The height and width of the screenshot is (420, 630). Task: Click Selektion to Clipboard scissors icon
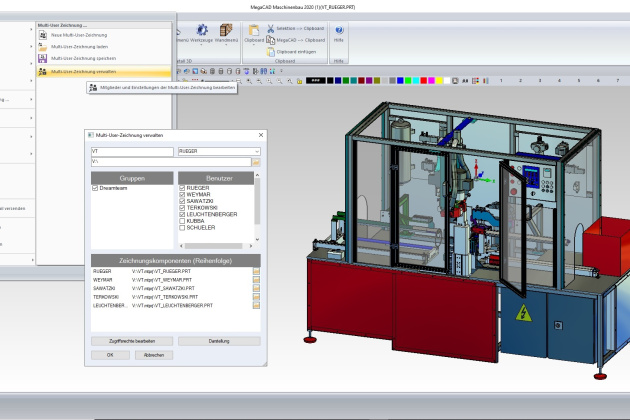coord(272,30)
